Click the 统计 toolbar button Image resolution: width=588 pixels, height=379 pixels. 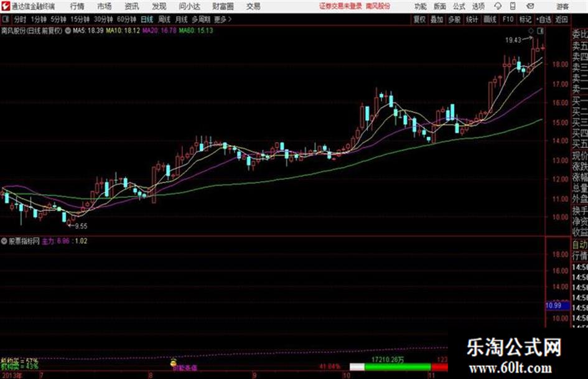472,19
